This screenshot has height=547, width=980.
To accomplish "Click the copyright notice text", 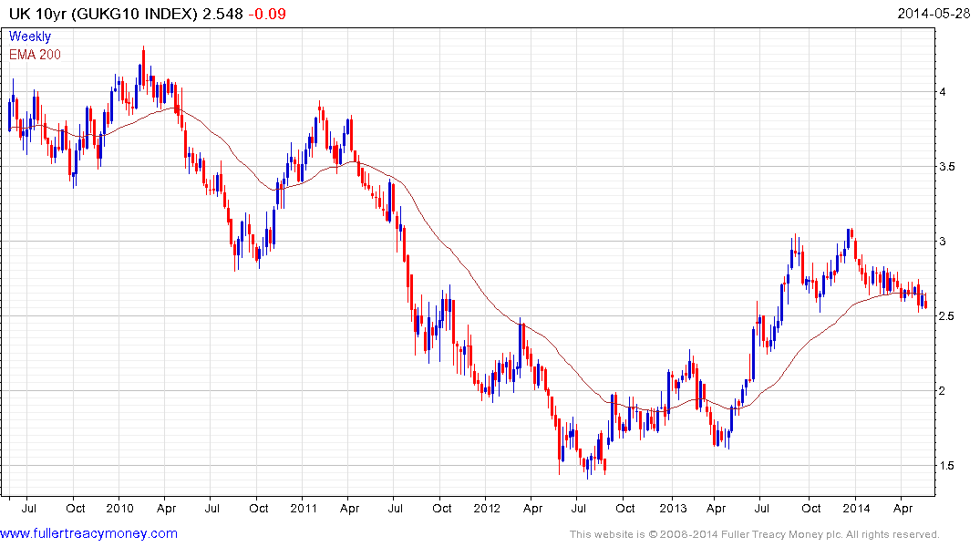I will tap(755, 534).
